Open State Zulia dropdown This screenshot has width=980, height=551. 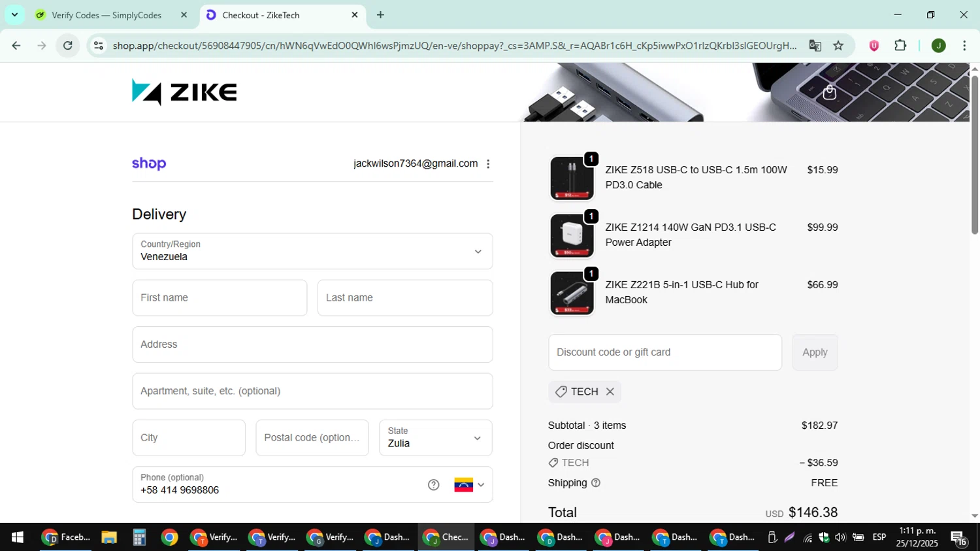click(x=436, y=438)
